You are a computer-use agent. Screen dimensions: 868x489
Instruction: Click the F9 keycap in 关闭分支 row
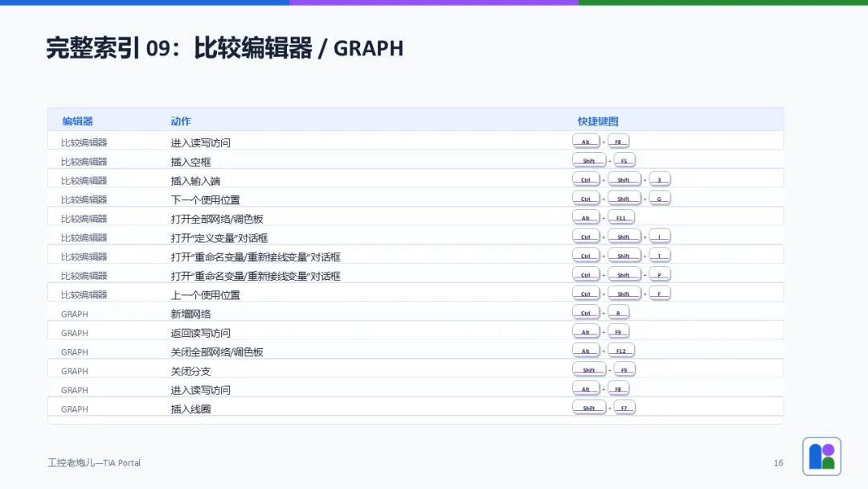point(624,369)
